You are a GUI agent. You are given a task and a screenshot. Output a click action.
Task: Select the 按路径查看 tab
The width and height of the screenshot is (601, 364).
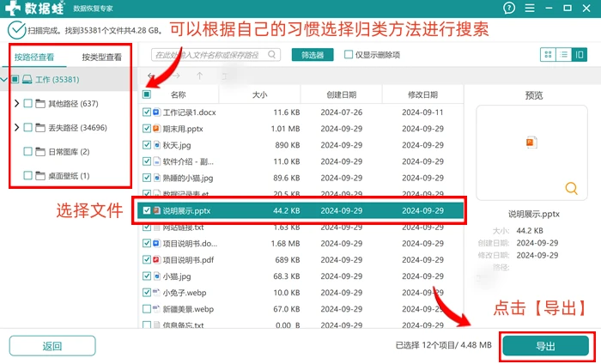[34, 58]
